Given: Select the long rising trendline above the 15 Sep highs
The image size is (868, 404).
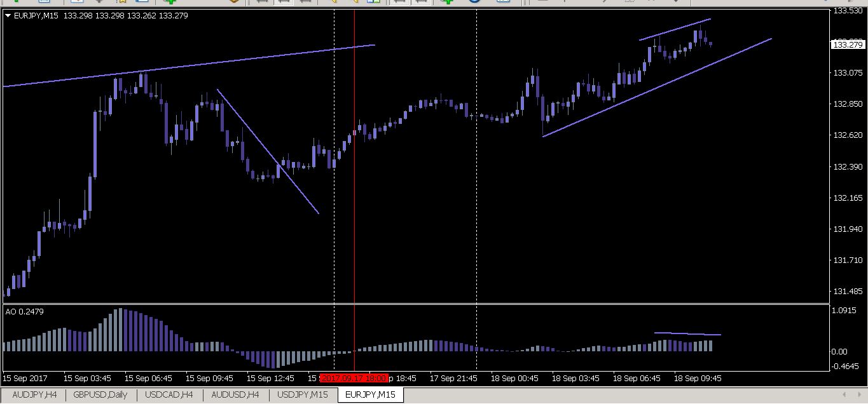Looking at the screenshot, I should (x=189, y=65).
